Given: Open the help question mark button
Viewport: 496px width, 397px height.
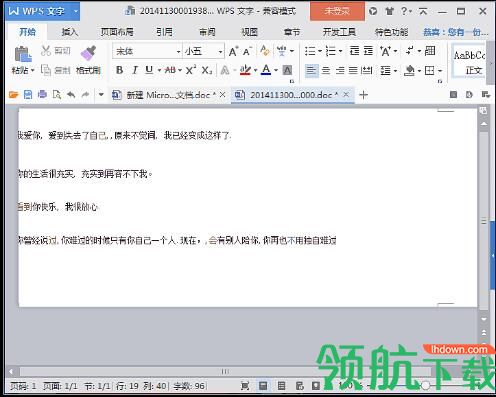Looking at the screenshot, I should pyautogui.click(x=404, y=11).
